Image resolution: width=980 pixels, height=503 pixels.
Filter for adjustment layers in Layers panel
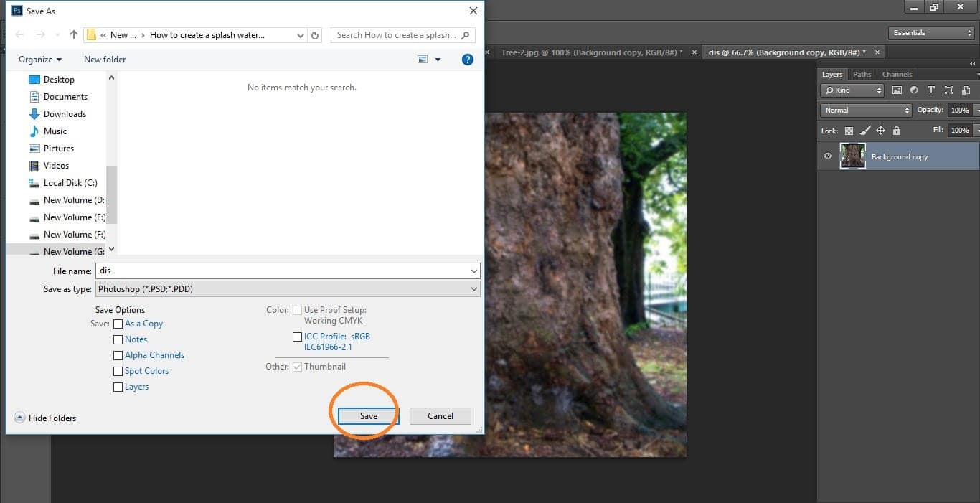[914, 90]
